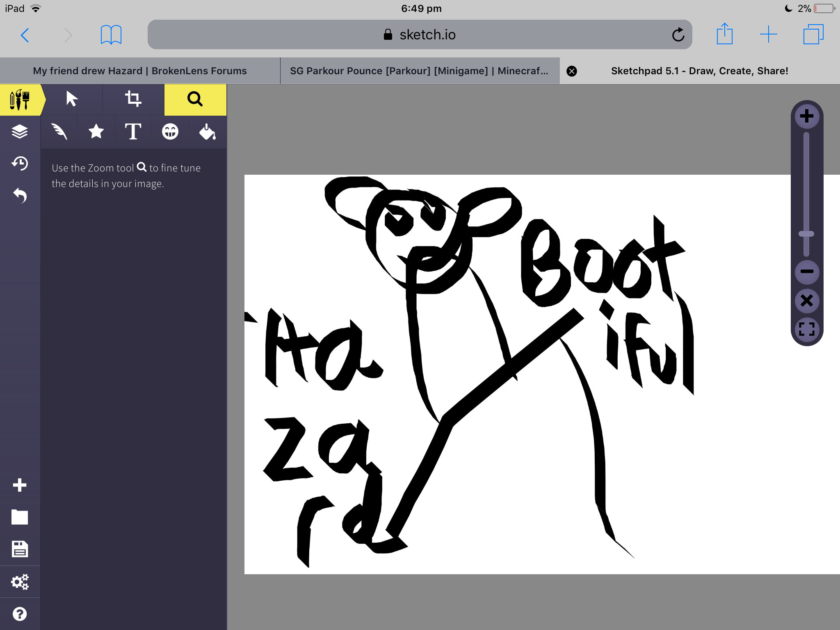Select the paint bucket Fill tool

tap(207, 132)
